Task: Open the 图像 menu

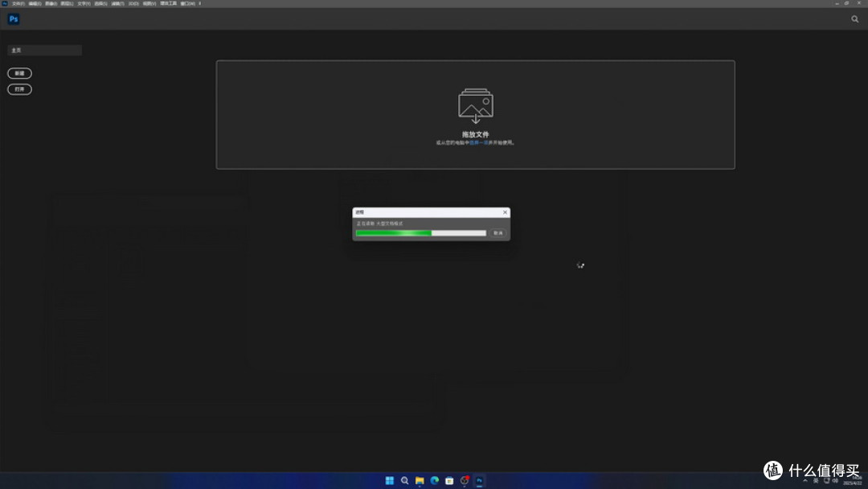Action: pos(51,3)
